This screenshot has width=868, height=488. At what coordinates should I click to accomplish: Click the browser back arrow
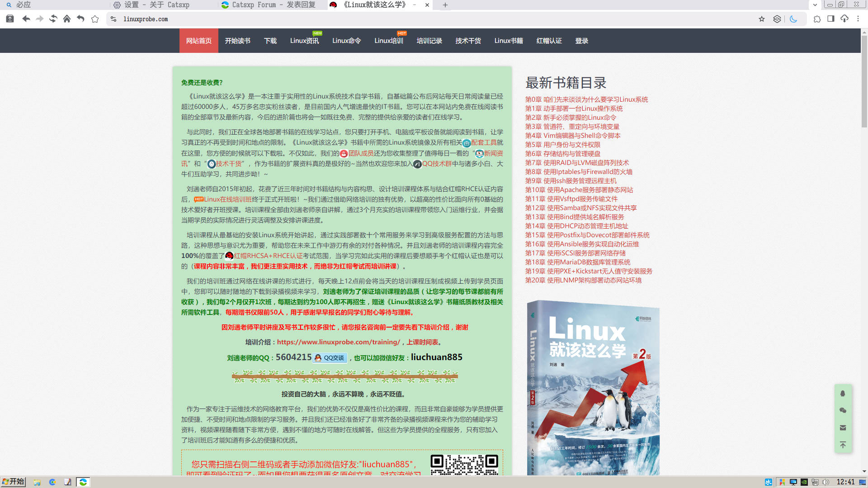click(x=26, y=19)
